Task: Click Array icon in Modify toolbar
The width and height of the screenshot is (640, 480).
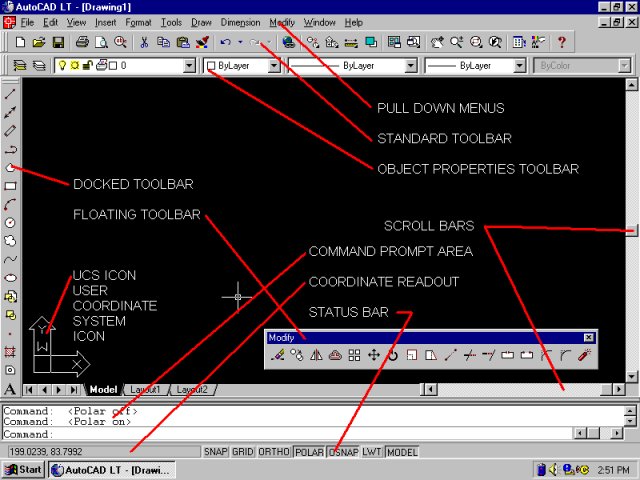Action: click(354, 355)
